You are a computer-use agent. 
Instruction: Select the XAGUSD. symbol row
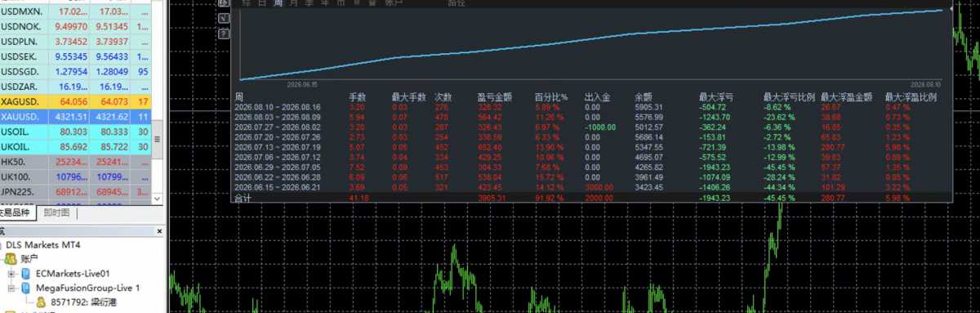(76, 101)
